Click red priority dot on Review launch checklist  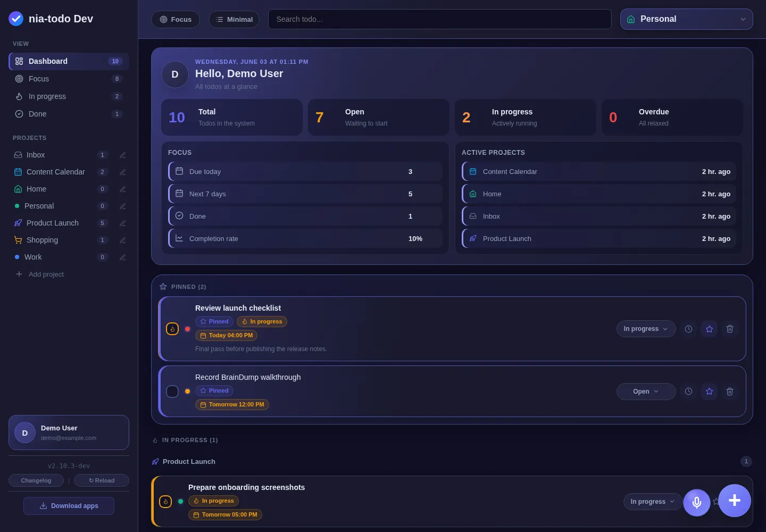pyautogui.click(x=187, y=329)
